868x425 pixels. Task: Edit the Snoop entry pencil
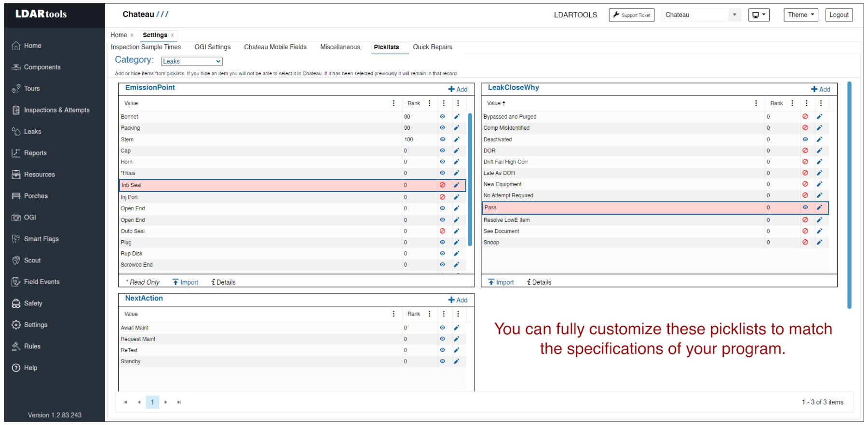819,242
